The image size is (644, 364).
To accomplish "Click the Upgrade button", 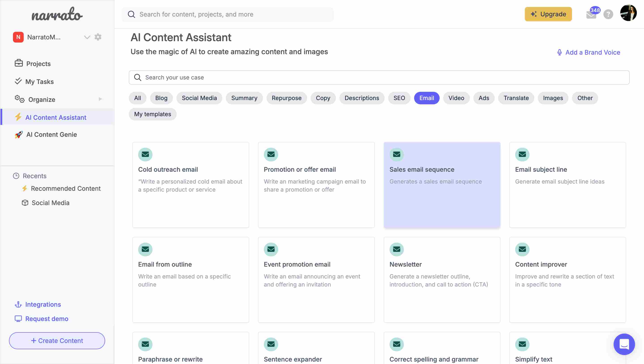I will (x=548, y=14).
